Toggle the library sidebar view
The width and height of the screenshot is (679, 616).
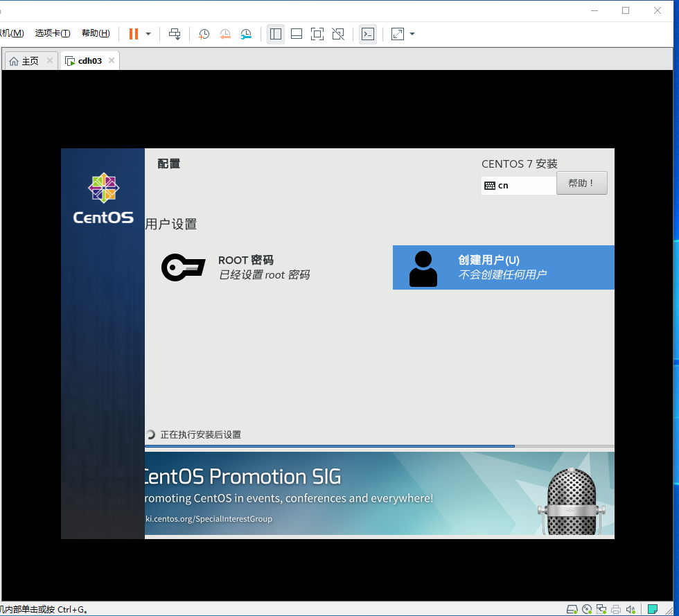pyautogui.click(x=276, y=34)
